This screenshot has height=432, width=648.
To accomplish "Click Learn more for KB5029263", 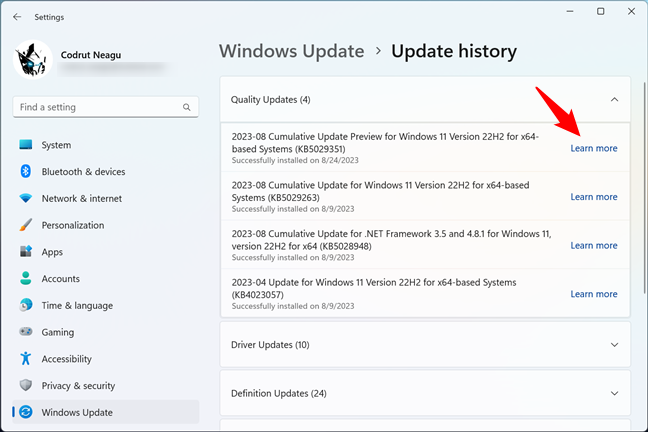I will (594, 197).
